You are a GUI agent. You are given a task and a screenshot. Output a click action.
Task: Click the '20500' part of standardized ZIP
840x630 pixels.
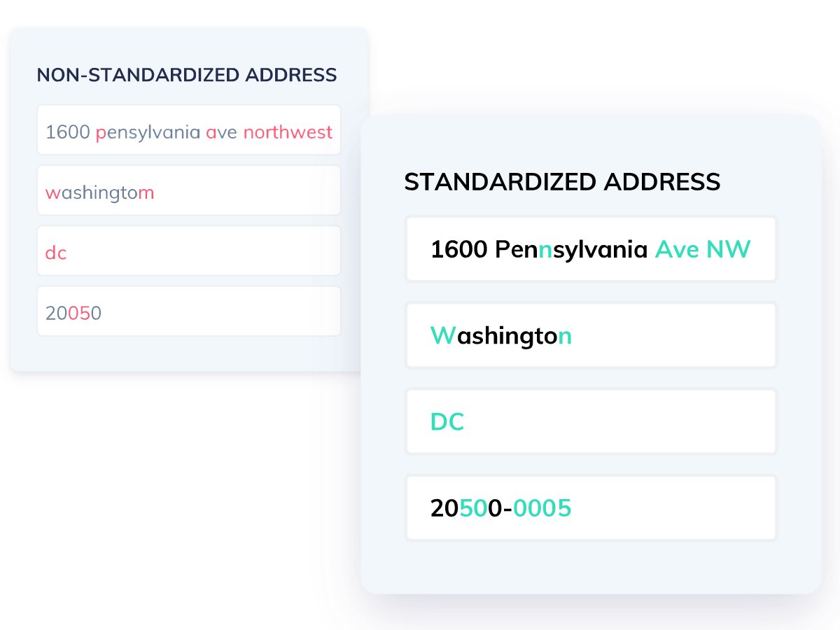click(466, 508)
